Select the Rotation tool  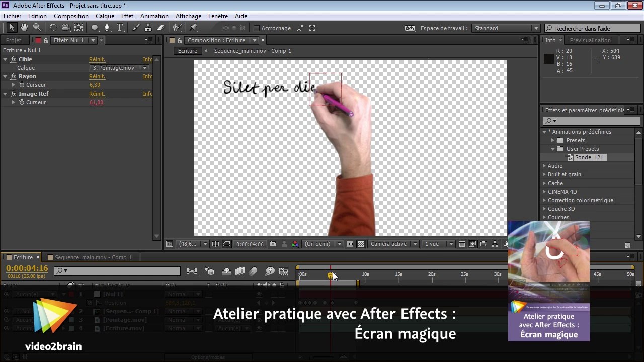click(x=53, y=28)
